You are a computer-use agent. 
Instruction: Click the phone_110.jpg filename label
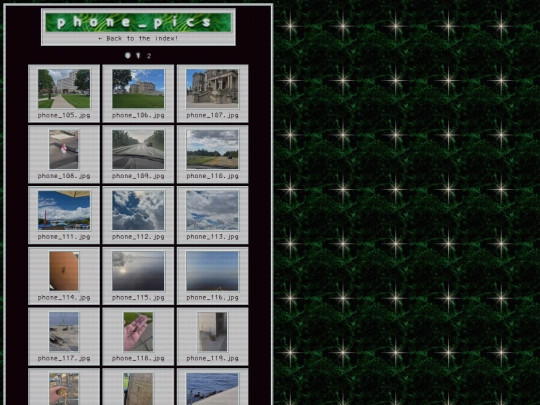212,176
